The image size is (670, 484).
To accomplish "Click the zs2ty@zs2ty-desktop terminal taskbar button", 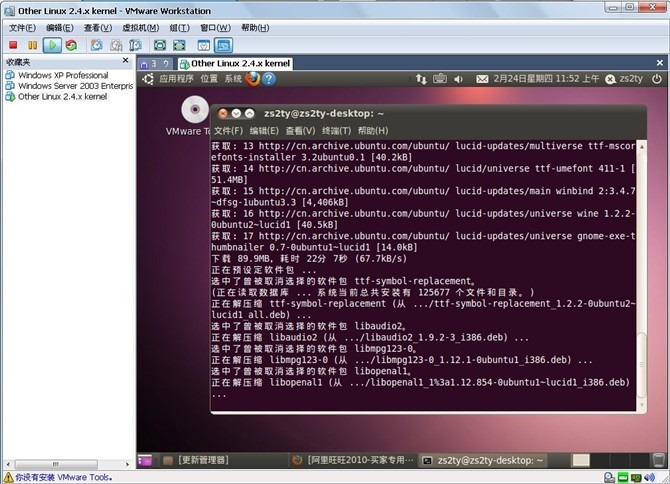I will click(483, 460).
